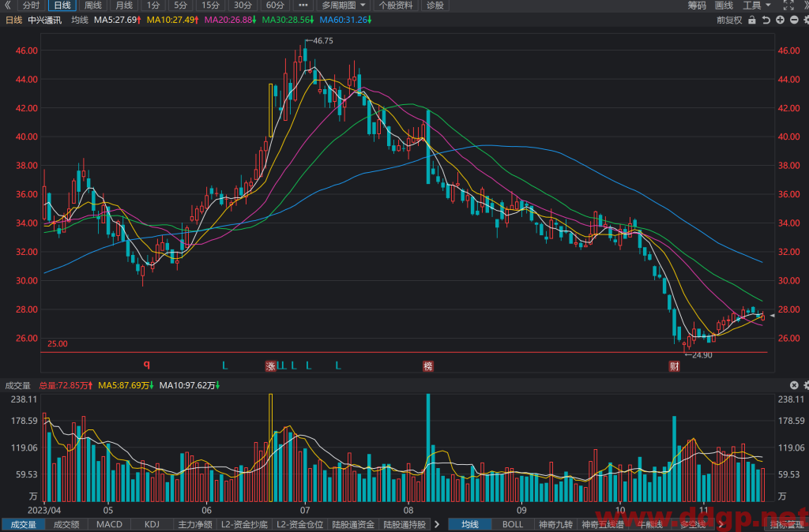This screenshot has height=532, width=809.
Task: Collapse sidebar with top-left double chevron
Action: click(x=8, y=6)
